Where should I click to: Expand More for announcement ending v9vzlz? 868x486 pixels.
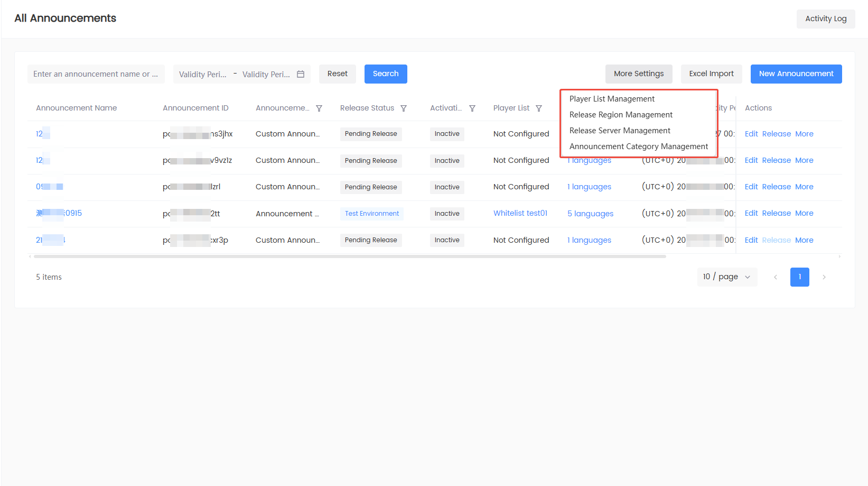pyautogui.click(x=804, y=161)
